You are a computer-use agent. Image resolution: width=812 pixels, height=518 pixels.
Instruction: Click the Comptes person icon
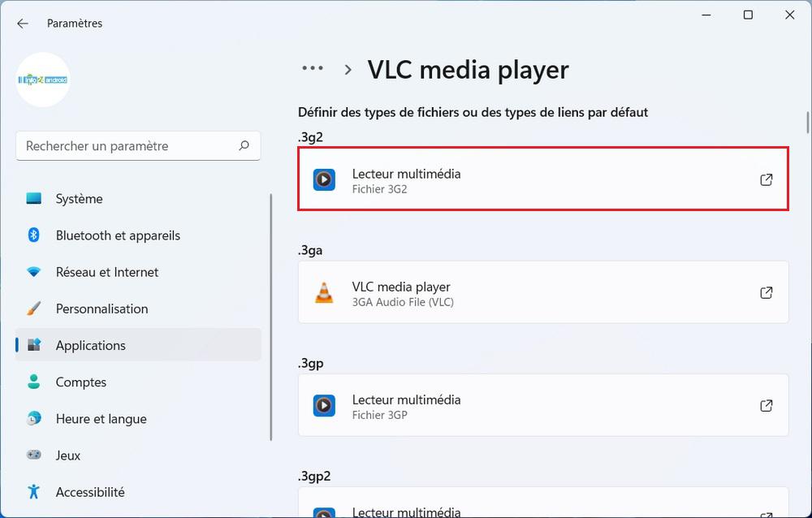point(33,382)
